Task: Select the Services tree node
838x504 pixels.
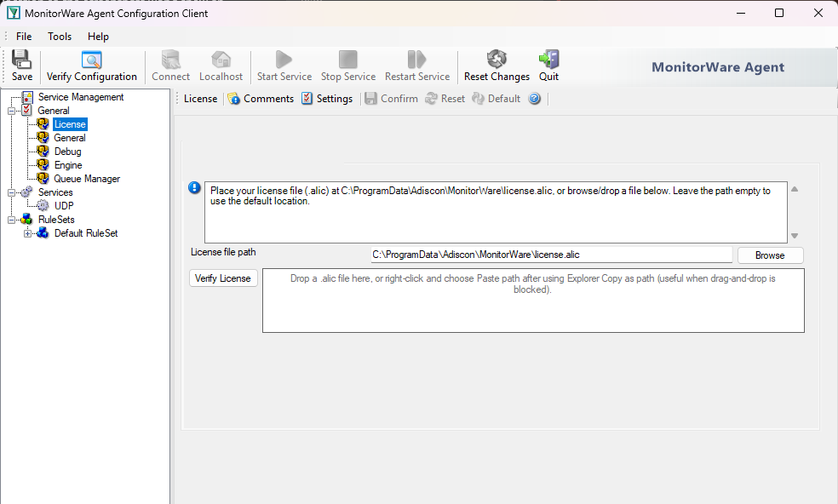Action: [55, 192]
